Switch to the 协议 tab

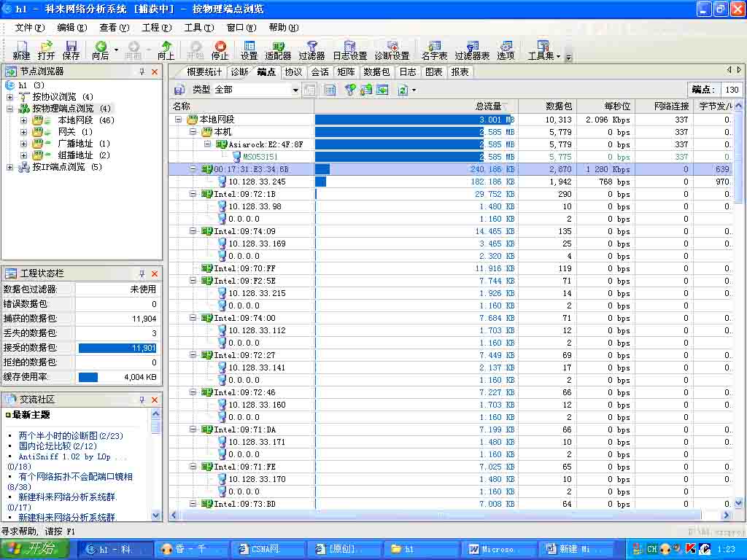293,72
